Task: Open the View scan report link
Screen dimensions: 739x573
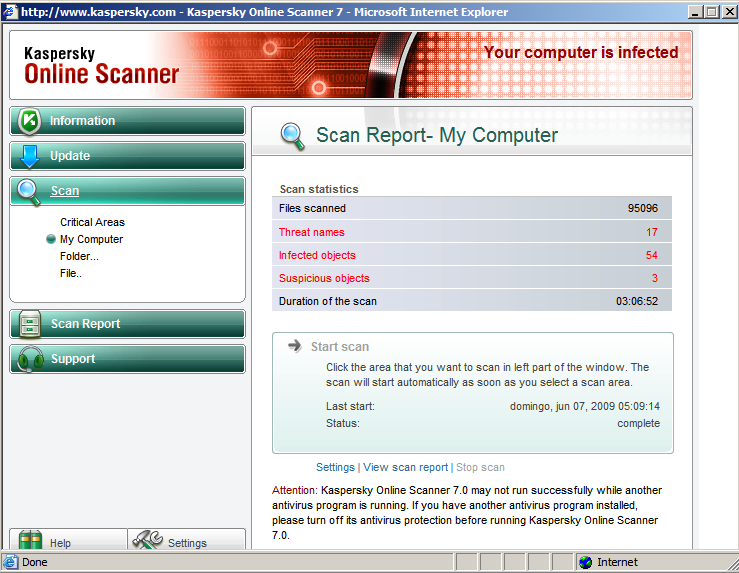Action: [x=405, y=467]
